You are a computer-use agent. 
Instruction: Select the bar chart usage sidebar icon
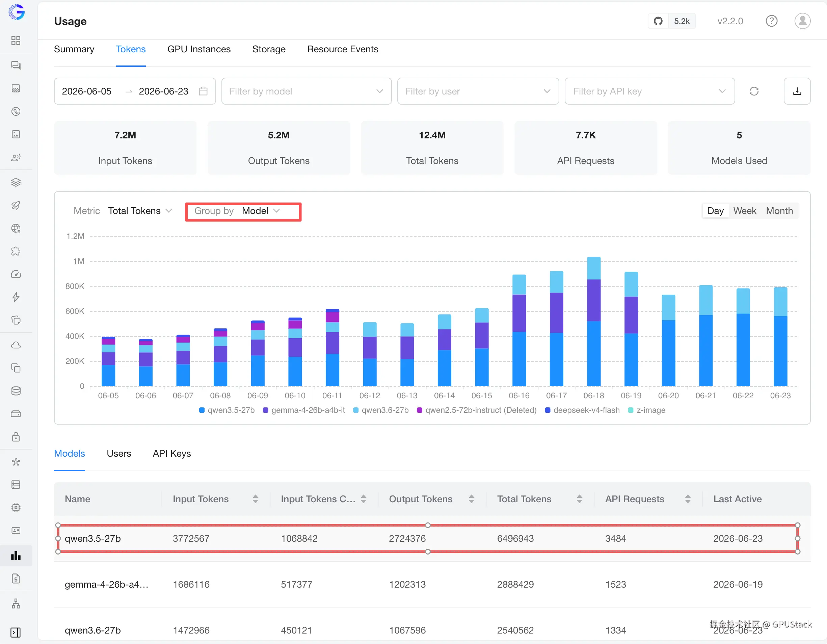[16, 556]
